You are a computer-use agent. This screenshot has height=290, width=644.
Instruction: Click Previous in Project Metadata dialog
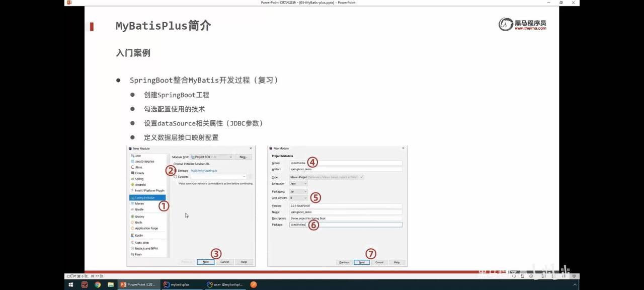point(344,262)
